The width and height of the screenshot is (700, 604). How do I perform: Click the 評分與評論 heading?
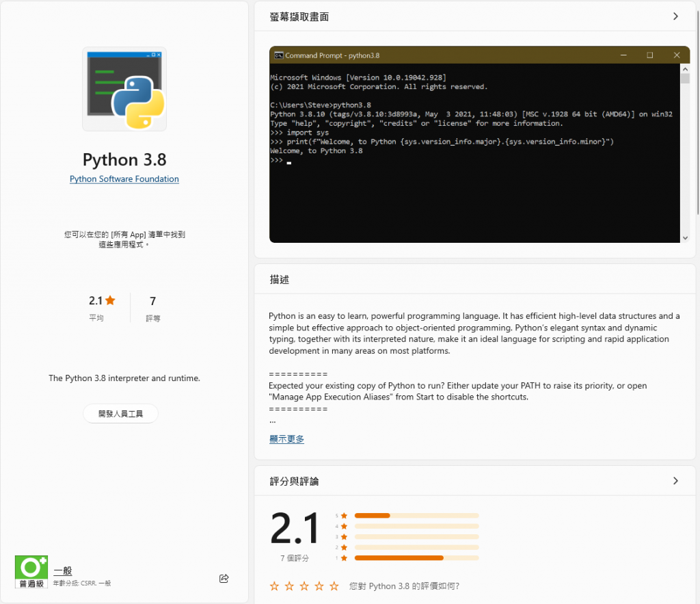point(294,481)
